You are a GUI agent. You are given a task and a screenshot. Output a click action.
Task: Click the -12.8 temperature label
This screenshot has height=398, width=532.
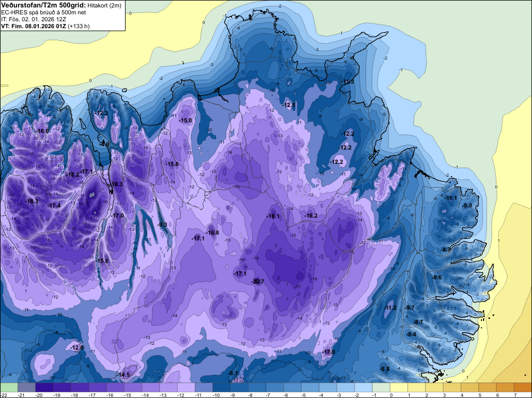pos(77,347)
